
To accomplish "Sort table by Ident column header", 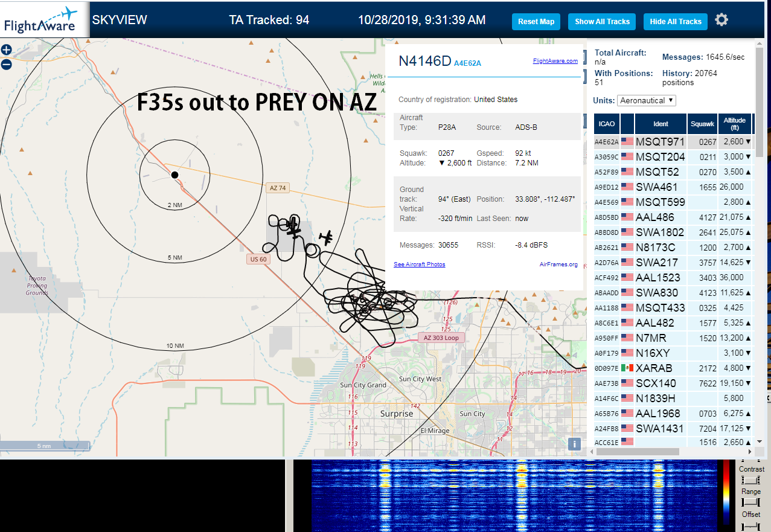I will pos(661,124).
